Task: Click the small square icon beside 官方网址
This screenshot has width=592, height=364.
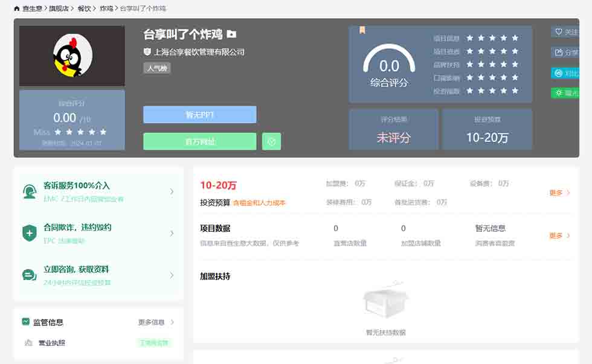Action: click(271, 141)
